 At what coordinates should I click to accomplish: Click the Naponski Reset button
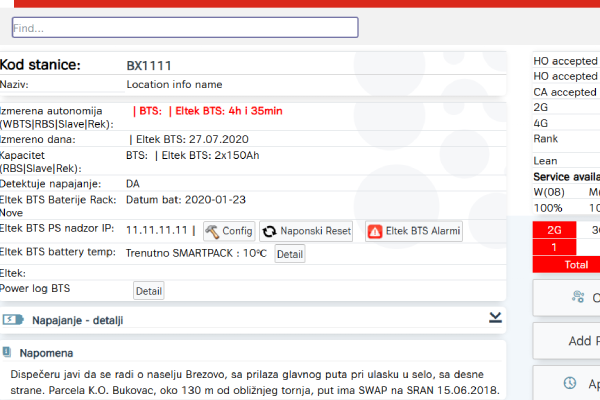click(x=306, y=231)
